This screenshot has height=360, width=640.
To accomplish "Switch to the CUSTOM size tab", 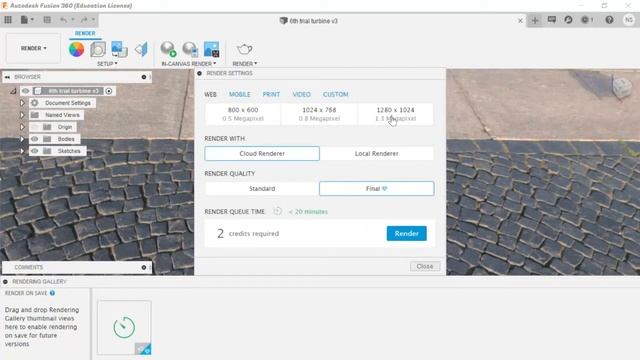I will [x=336, y=94].
